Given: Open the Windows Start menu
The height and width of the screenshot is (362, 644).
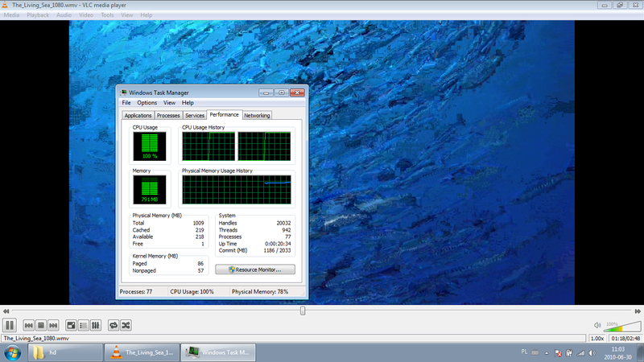Looking at the screenshot, I should (13, 353).
